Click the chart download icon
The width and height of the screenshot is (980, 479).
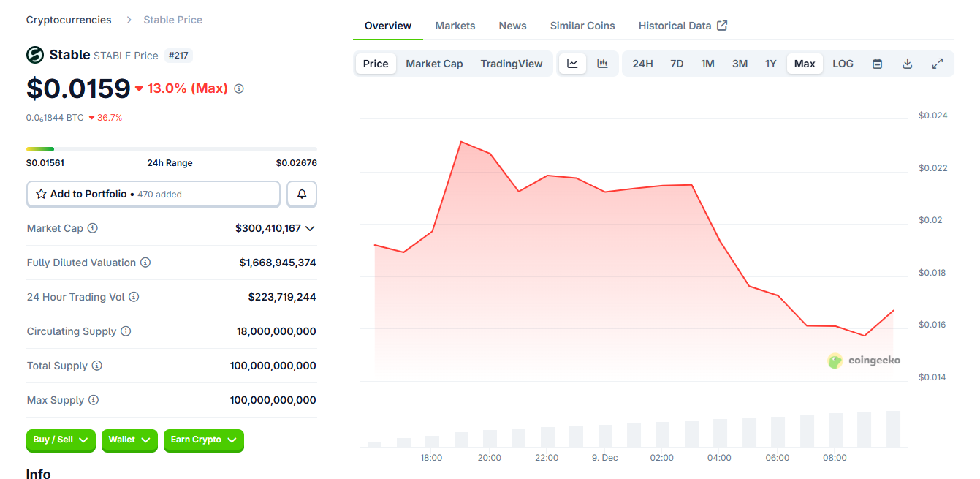(907, 64)
